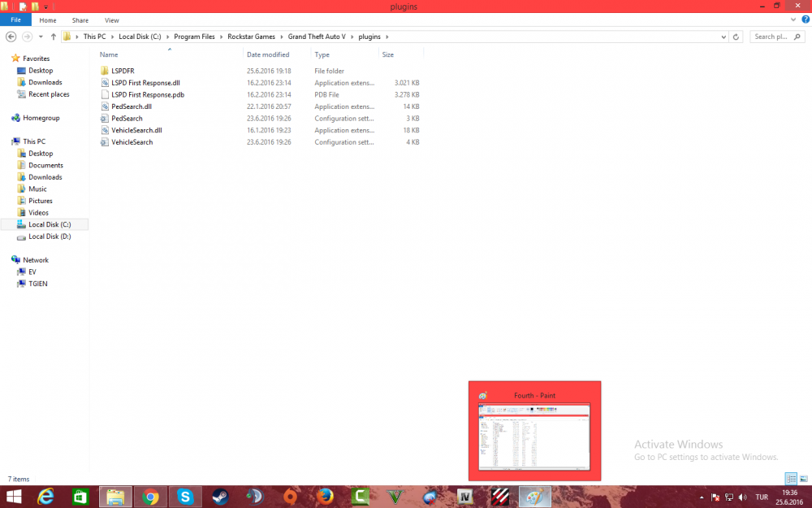Screen dimensions: 812x508
Task: Expand the chevron after plugins breadcrumb
Action: [x=387, y=37]
